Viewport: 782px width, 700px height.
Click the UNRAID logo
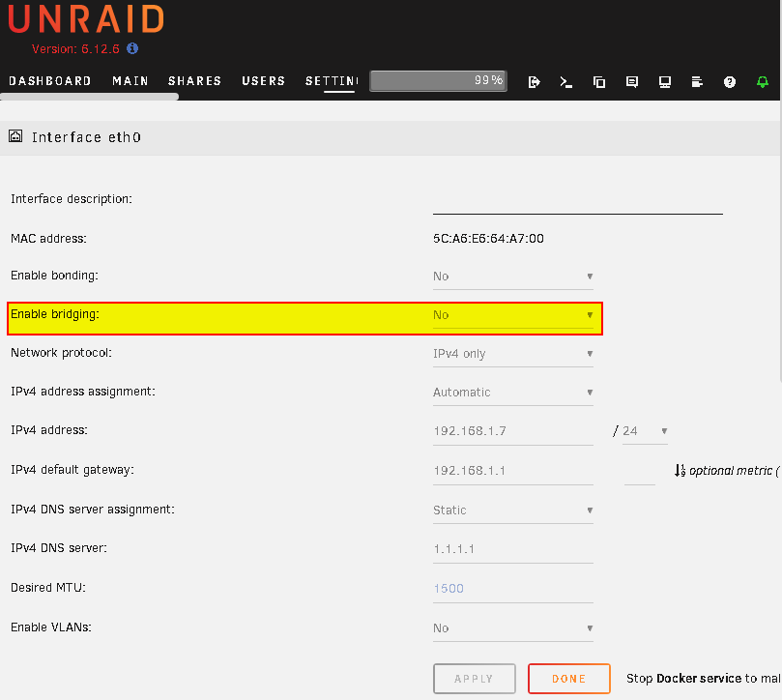pyautogui.click(x=86, y=19)
